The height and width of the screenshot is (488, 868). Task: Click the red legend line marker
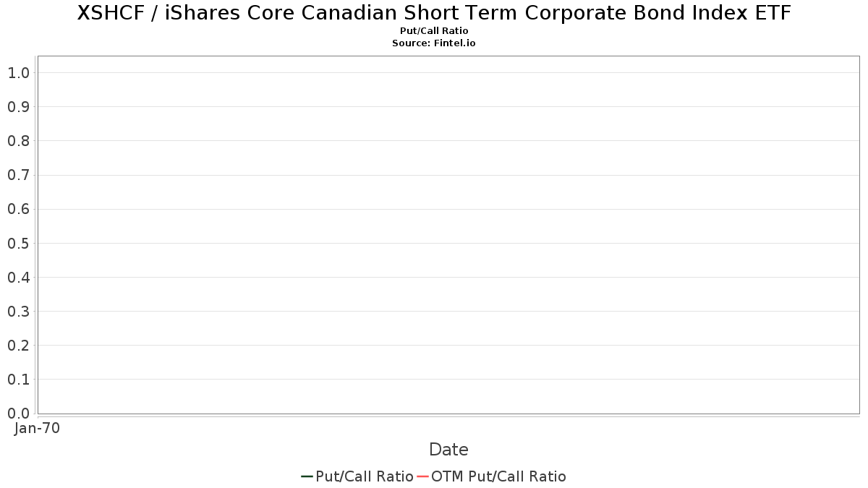(423, 476)
